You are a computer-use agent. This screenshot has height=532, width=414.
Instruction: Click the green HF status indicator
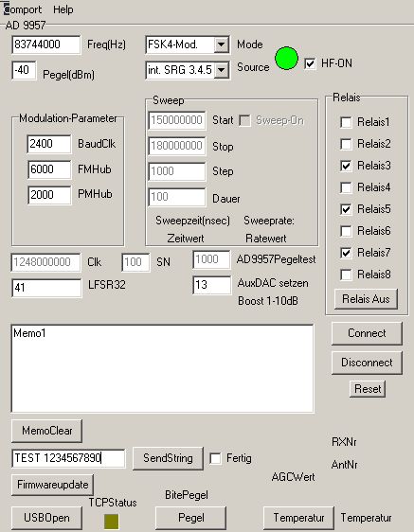click(286, 59)
